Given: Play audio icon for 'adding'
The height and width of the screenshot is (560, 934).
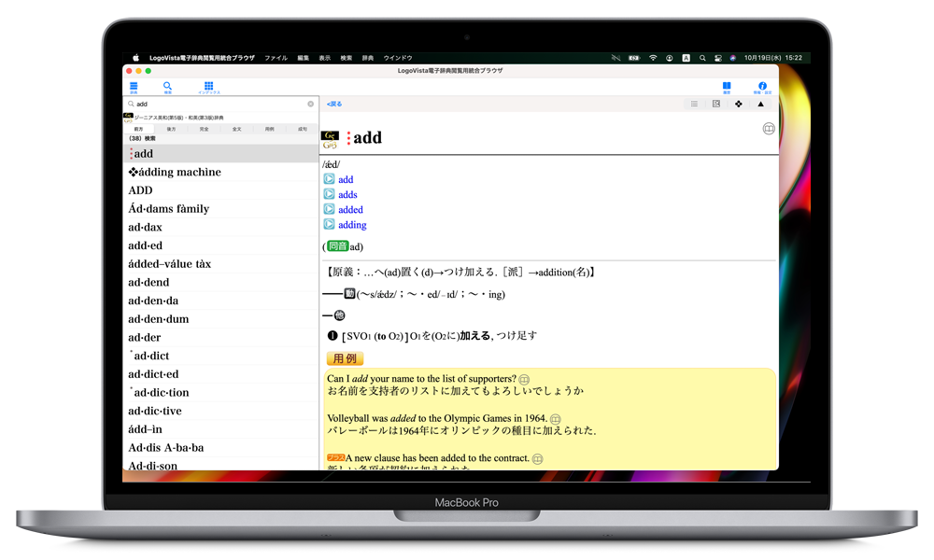Looking at the screenshot, I should (329, 224).
